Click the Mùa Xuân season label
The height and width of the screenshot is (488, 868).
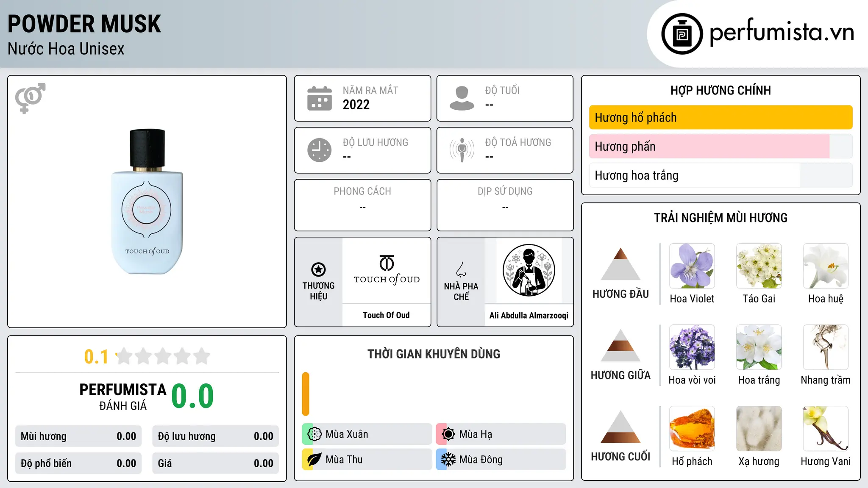point(347,434)
